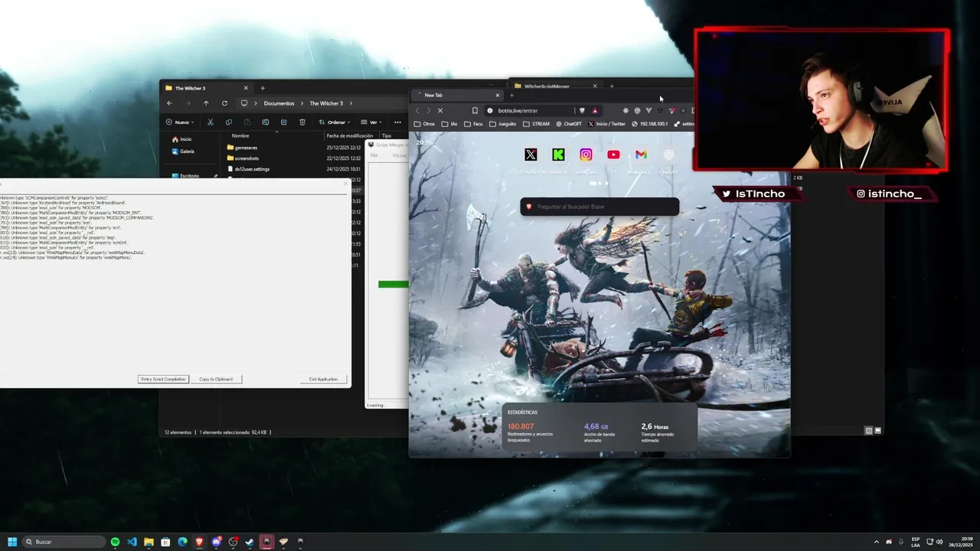Open the STREAM bookmarks folder
980x551 pixels.
[x=536, y=124]
